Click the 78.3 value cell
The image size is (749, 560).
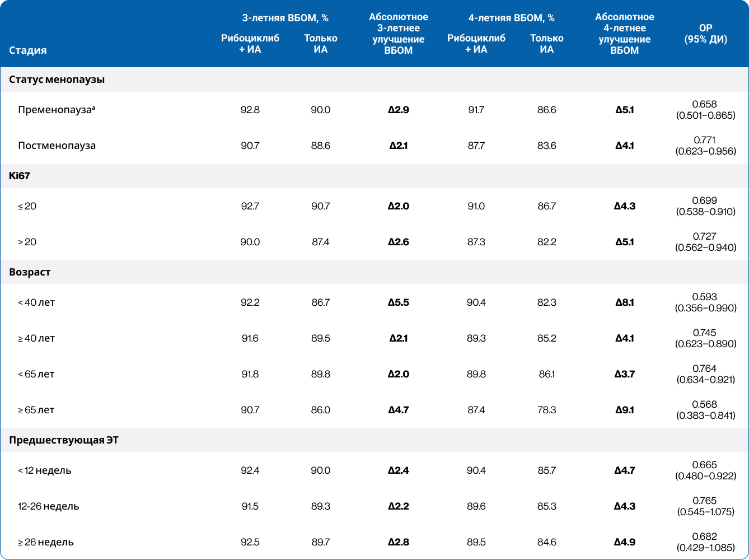[546, 410]
